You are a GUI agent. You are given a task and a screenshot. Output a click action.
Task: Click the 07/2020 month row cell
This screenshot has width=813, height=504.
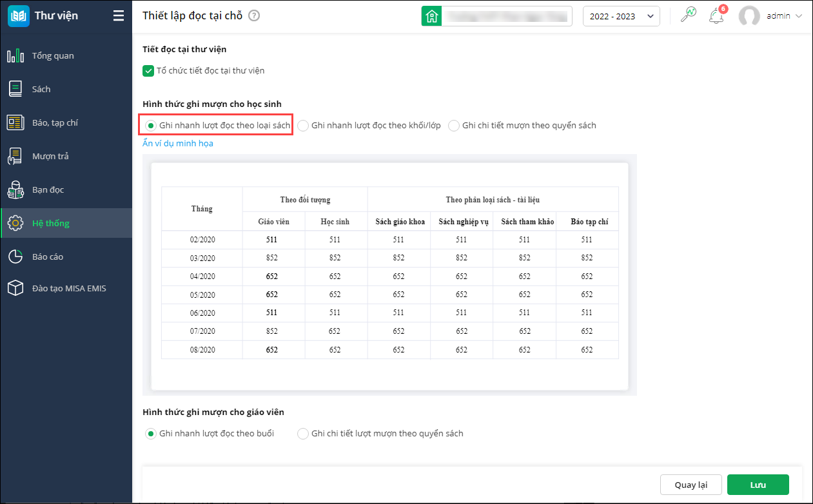[202, 331]
